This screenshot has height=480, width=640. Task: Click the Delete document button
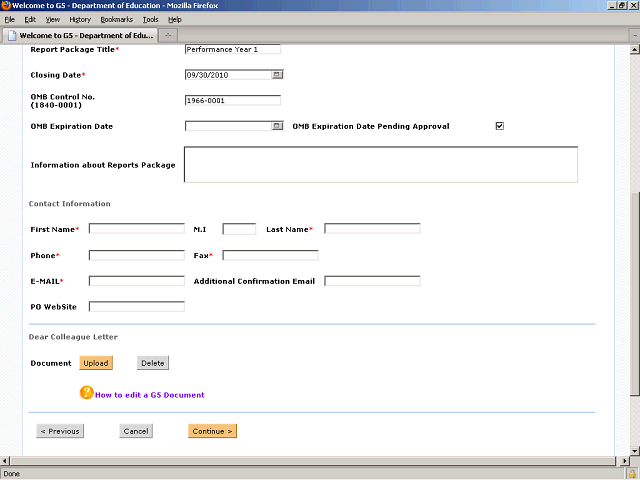point(153,363)
